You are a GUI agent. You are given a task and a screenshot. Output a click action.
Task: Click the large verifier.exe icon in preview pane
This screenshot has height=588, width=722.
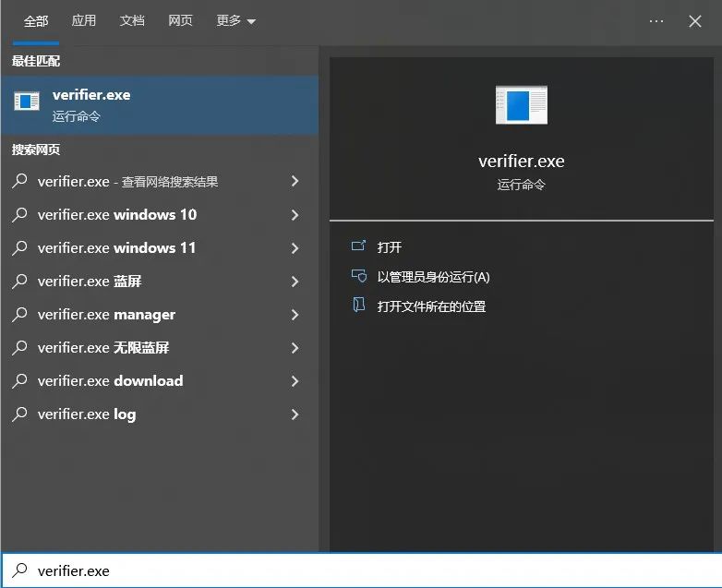(522, 105)
